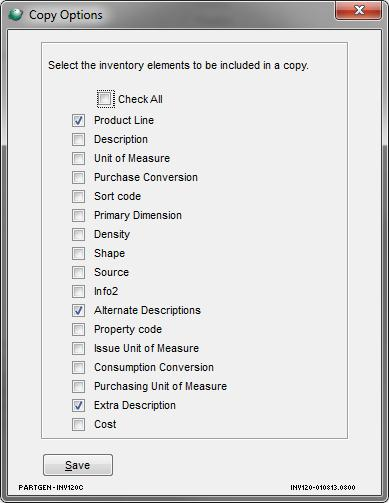Viewport: 389px width, 503px height.
Task: Check Issue Unit of Measure
Action: click(x=78, y=348)
